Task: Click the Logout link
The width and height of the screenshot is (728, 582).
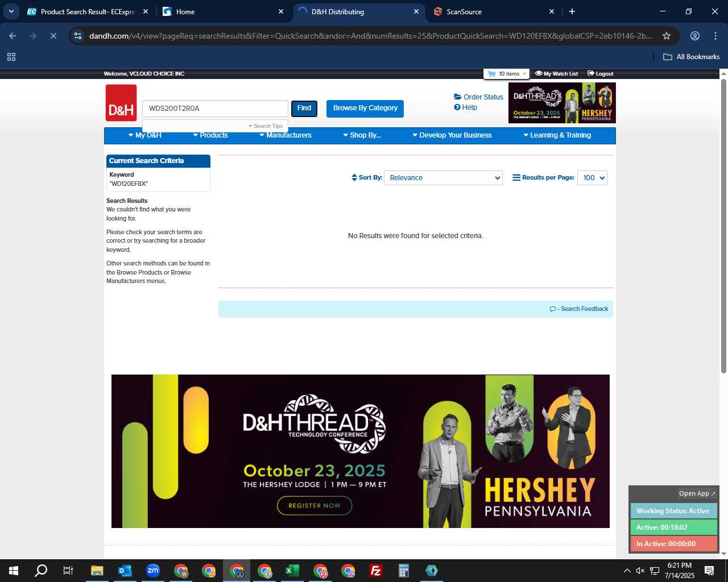Action: (x=601, y=74)
